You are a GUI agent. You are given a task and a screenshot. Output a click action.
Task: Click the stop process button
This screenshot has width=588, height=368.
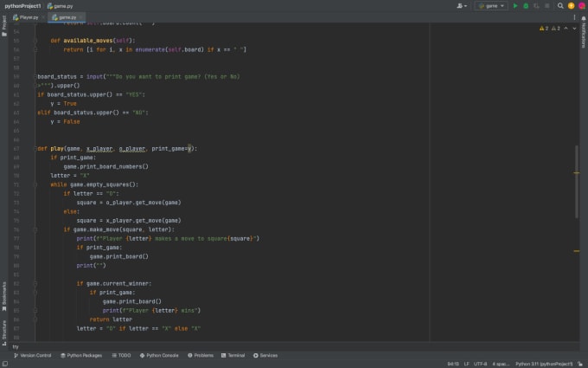click(x=546, y=6)
